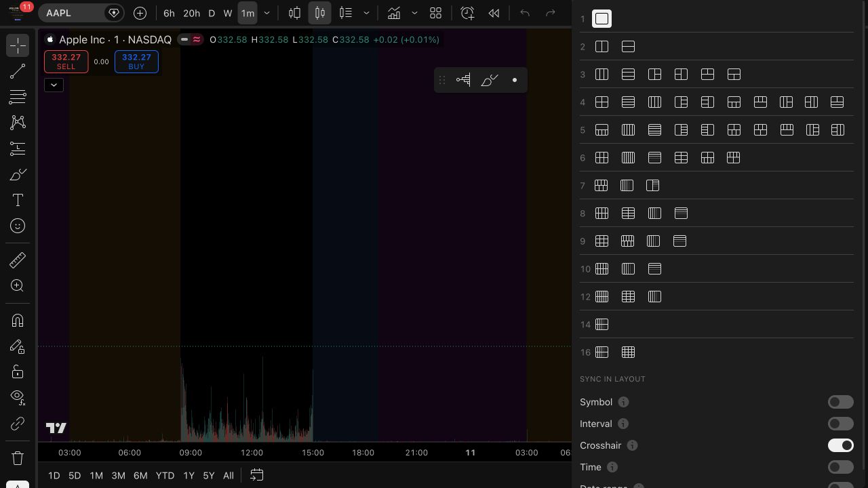Remove objects with the trash icon
The width and height of the screenshot is (868, 488).
pyautogui.click(x=18, y=458)
